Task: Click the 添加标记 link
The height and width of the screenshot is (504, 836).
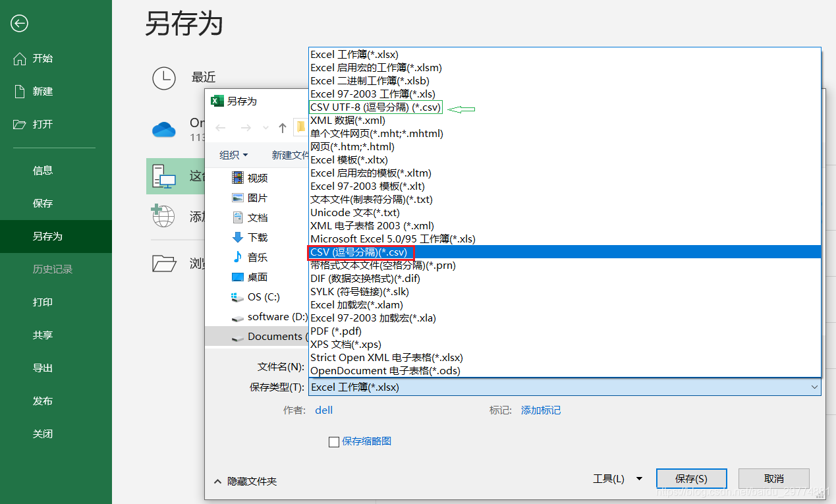Action: (x=541, y=410)
